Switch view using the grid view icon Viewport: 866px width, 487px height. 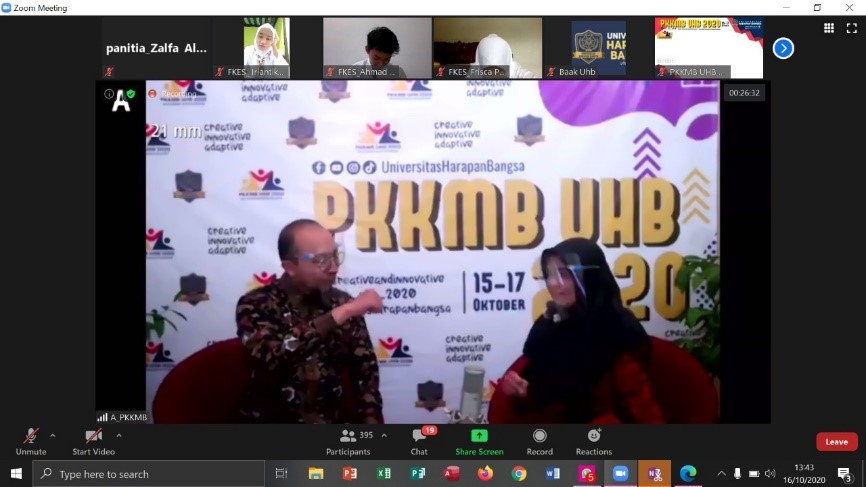[828, 28]
